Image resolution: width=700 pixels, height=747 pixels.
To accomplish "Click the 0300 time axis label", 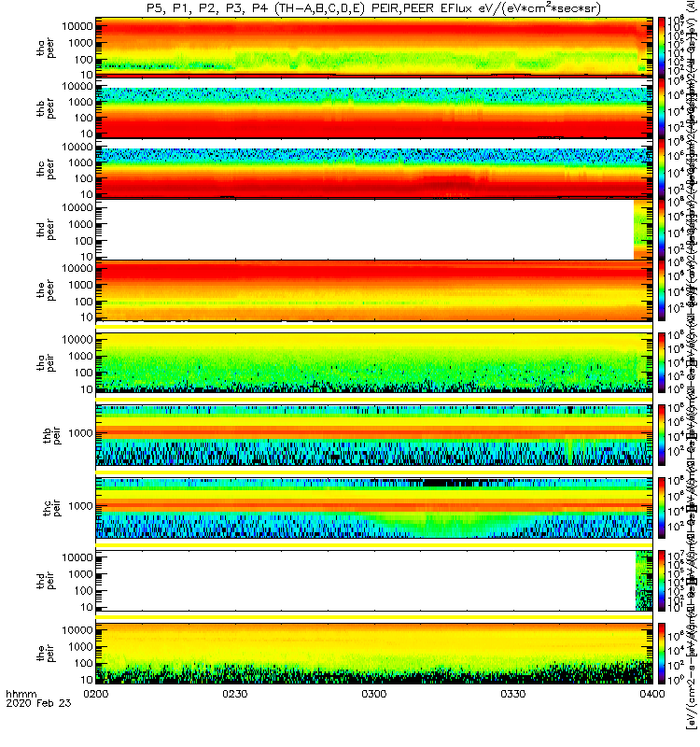I will [374, 694].
